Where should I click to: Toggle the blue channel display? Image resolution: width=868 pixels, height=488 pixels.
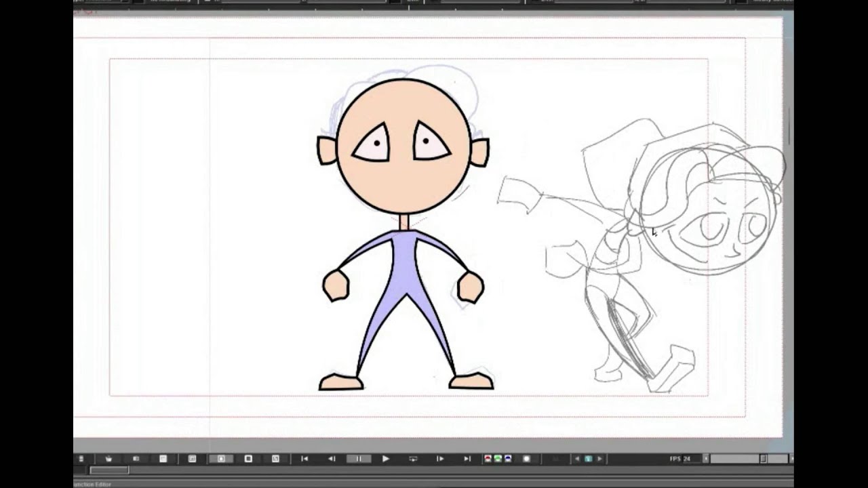tap(508, 459)
